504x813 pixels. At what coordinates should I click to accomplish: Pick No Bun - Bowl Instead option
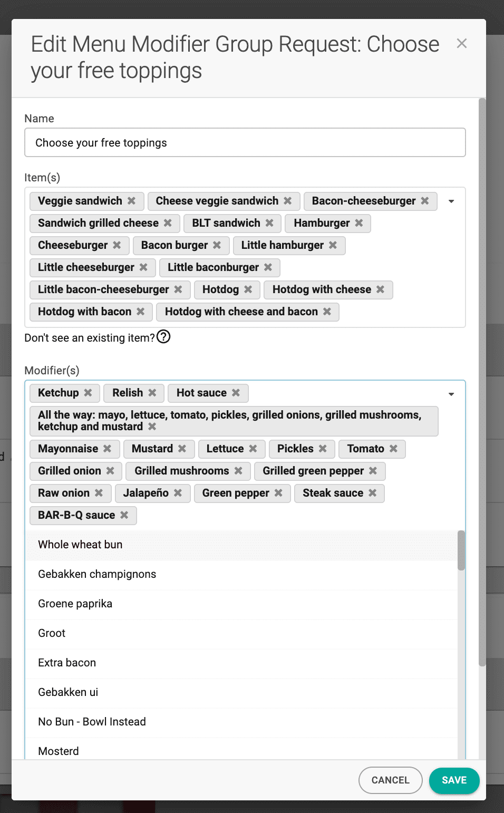point(92,722)
